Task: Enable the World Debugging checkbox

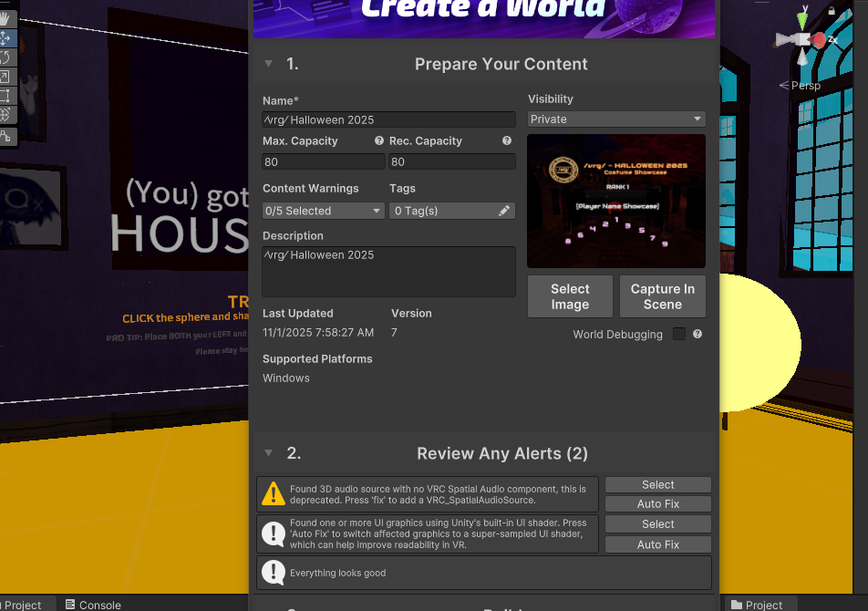Action: tap(679, 334)
